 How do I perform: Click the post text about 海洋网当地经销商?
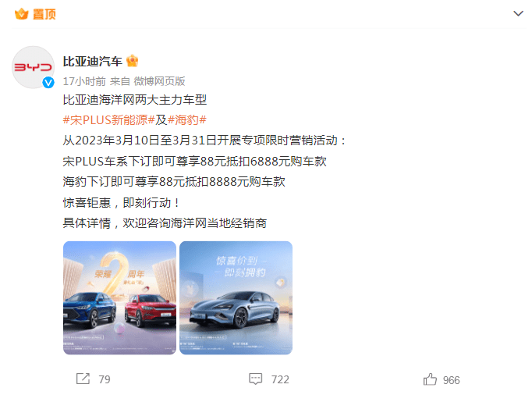click(x=165, y=223)
